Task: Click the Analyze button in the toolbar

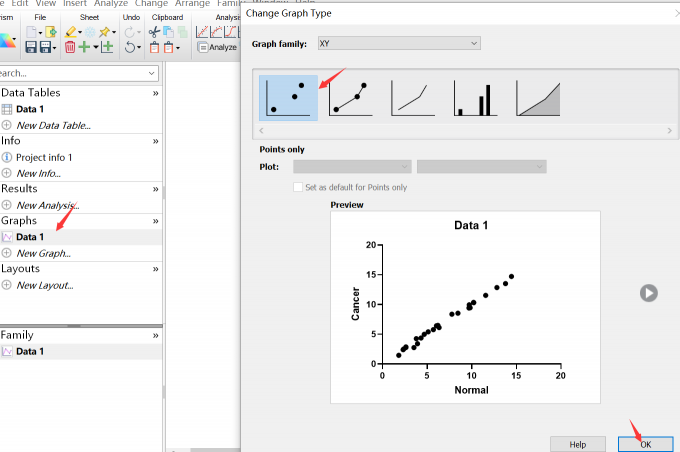Action: (217, 47)
